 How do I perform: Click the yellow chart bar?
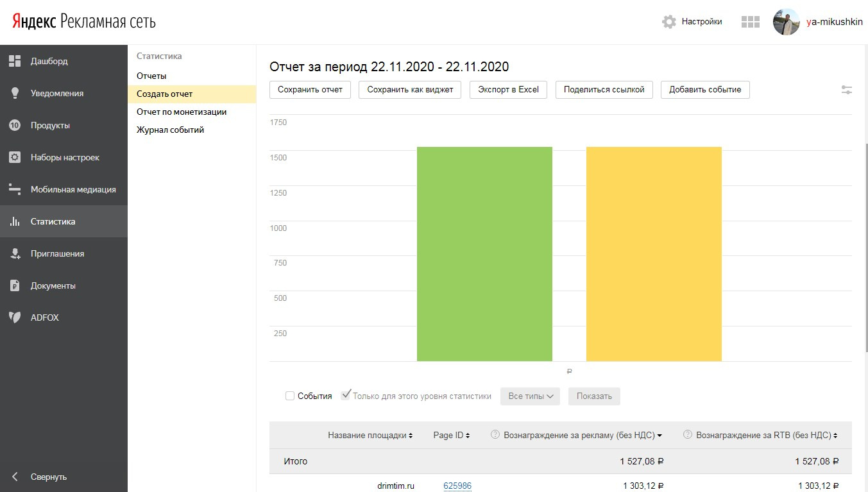click(654, 254)
